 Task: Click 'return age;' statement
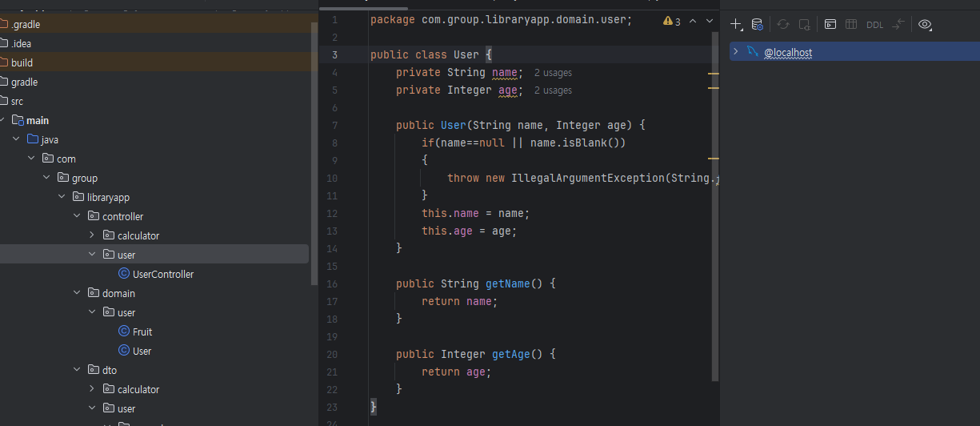[x=457, y=372]
